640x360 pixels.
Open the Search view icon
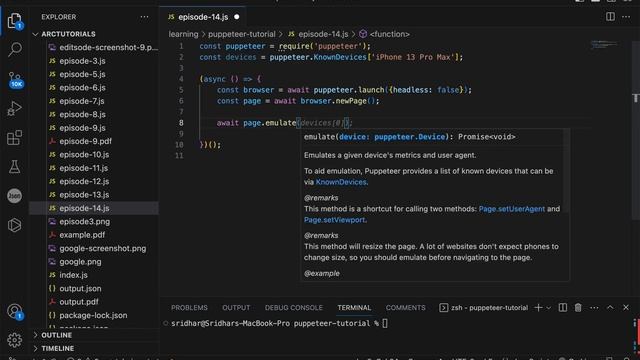point(15,49)
